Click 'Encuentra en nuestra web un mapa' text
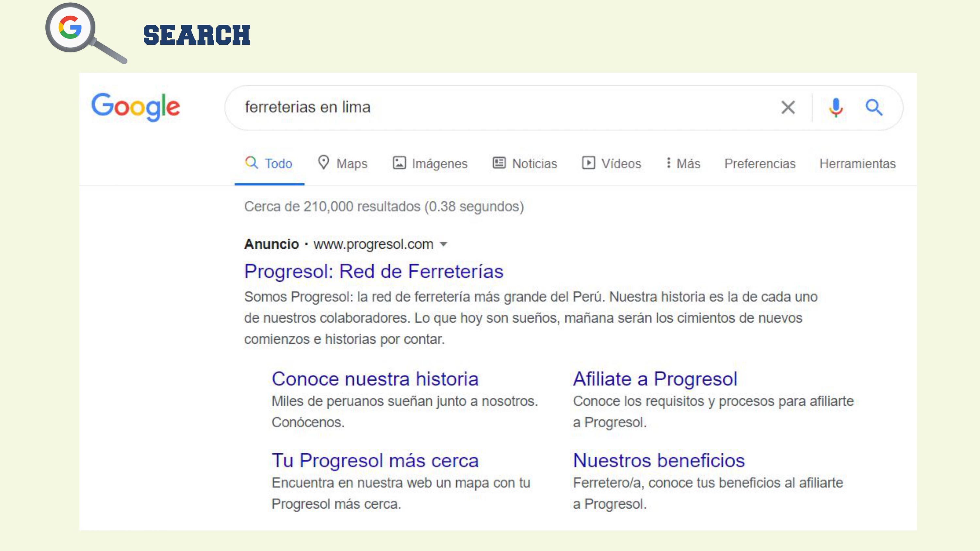This screenshot has width=980, height=551. pos(400,493)
